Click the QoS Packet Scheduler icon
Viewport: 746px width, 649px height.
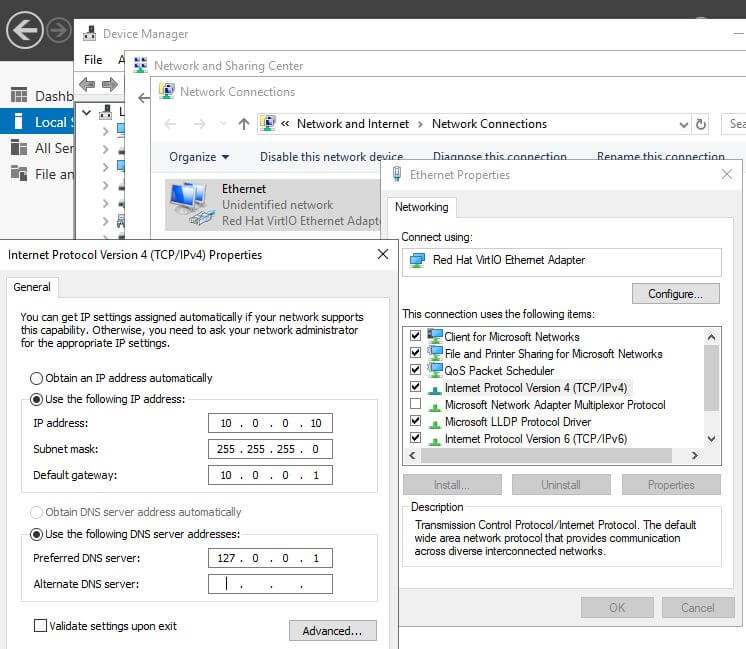click(x=434, y=370)
